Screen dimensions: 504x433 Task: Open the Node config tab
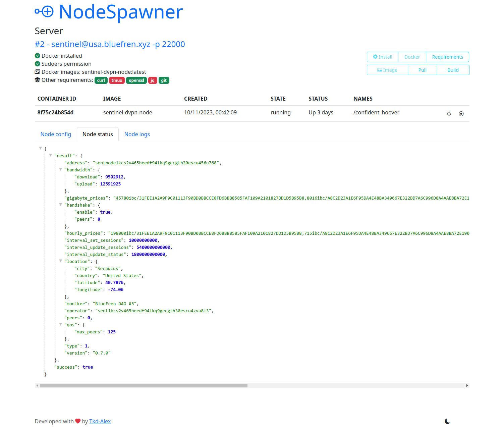coord(56,134)
